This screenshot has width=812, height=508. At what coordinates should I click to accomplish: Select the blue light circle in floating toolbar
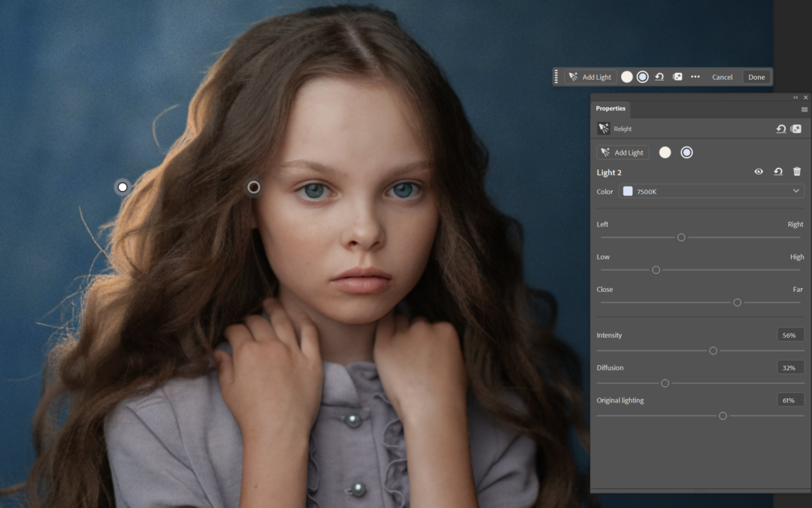pyautogui.click(x=643, y=77)
